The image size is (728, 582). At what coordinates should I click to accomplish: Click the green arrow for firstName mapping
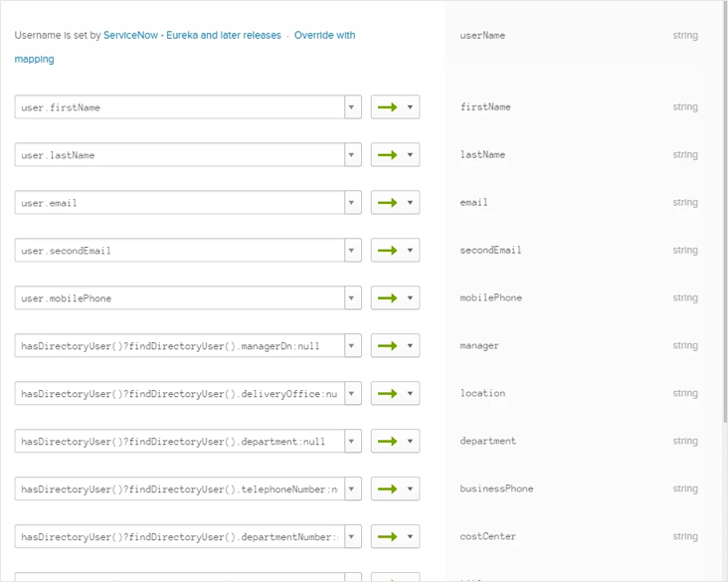(x=388, y=107)
